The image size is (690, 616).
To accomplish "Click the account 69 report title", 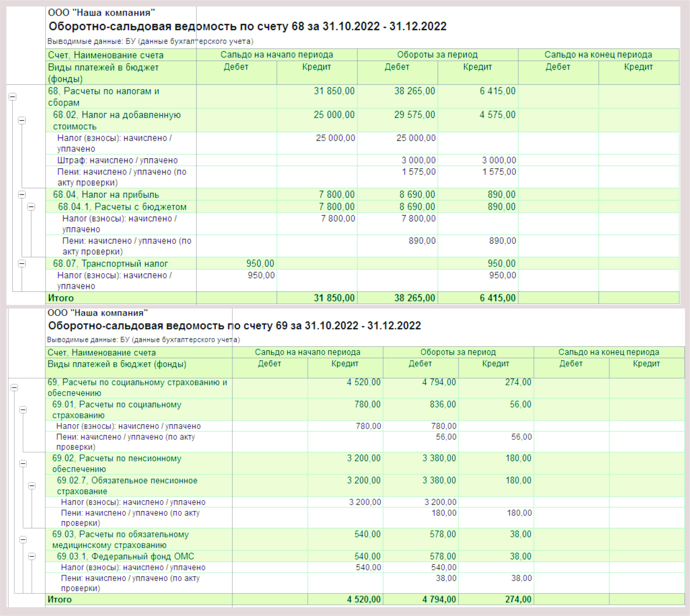I will [x=234, y=326].
